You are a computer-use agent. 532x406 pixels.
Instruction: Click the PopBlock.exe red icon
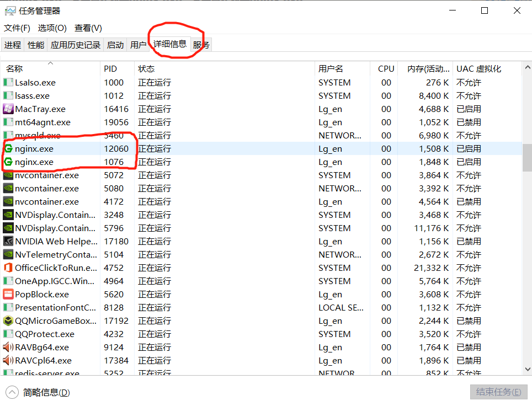click(8, 294)
